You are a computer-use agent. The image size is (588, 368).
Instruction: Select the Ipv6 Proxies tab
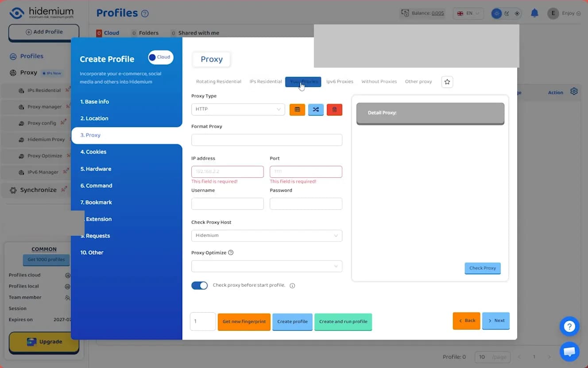coord(340,82)
